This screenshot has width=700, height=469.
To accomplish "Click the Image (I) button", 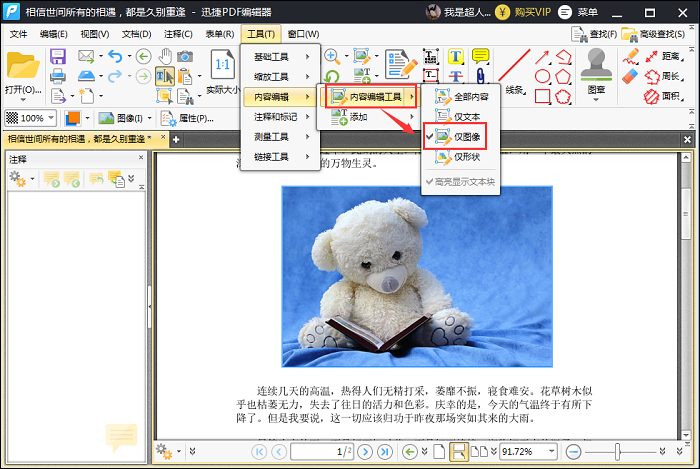I will pos(121,118).
